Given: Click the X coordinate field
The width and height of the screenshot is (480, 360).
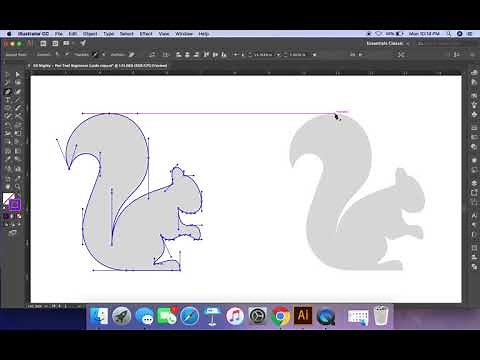Looking at the screenshot, I should [x=263, y=54].
